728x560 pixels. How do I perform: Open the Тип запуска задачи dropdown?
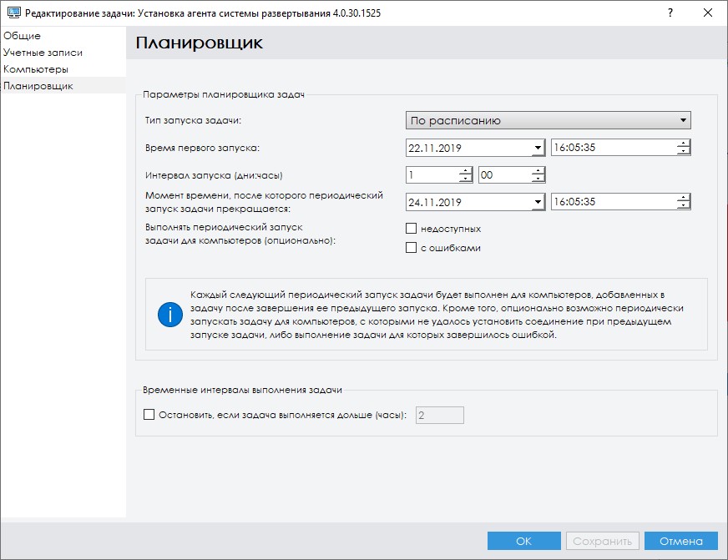click(548, 121)
